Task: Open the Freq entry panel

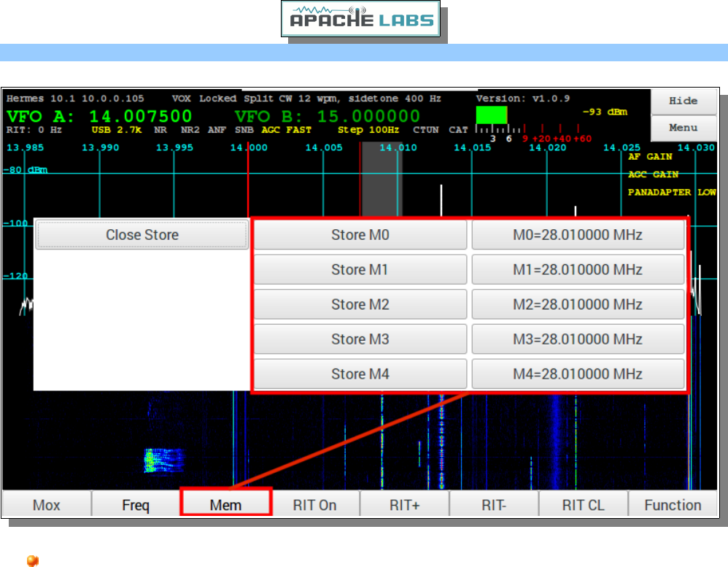Action: [136, 504]
